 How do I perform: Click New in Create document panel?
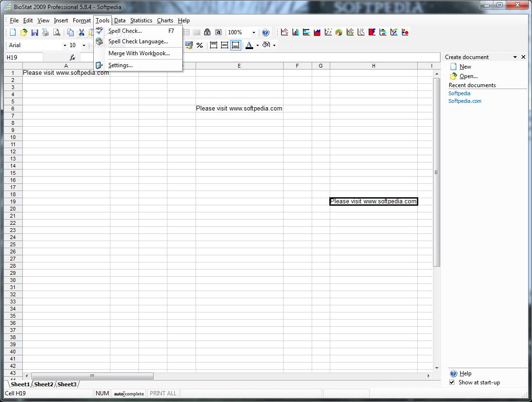pyautogui.click(x=465, y=67)
